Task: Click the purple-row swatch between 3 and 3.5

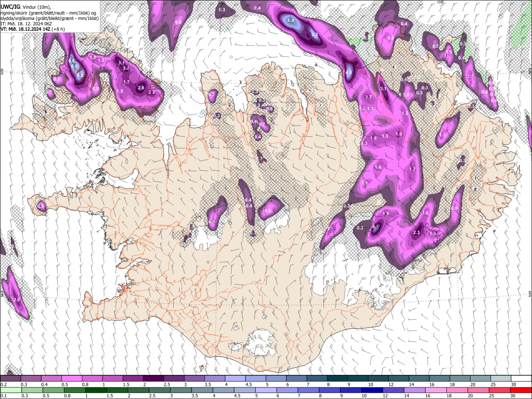Action: coord(194,378)
